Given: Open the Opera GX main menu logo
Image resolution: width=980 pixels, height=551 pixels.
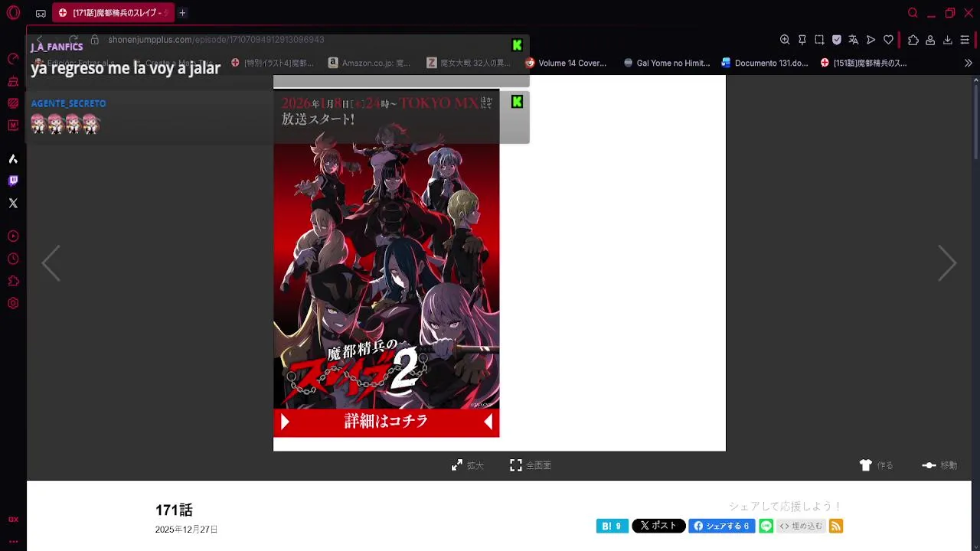Looking at the screenshot, I should [x=13, y=13].
